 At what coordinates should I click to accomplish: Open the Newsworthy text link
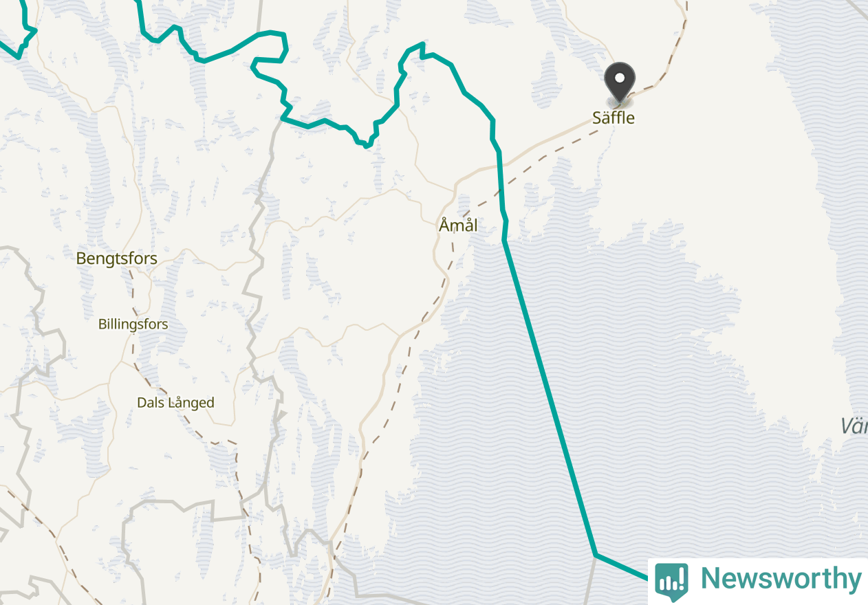coord(781,579)
